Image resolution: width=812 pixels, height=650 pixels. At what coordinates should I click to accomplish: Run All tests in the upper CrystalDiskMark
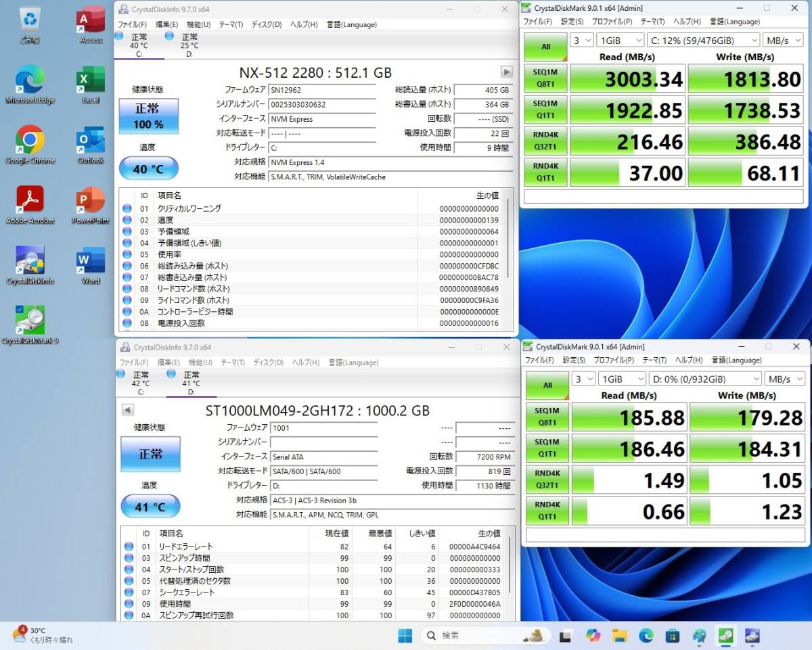coord(545,47)
